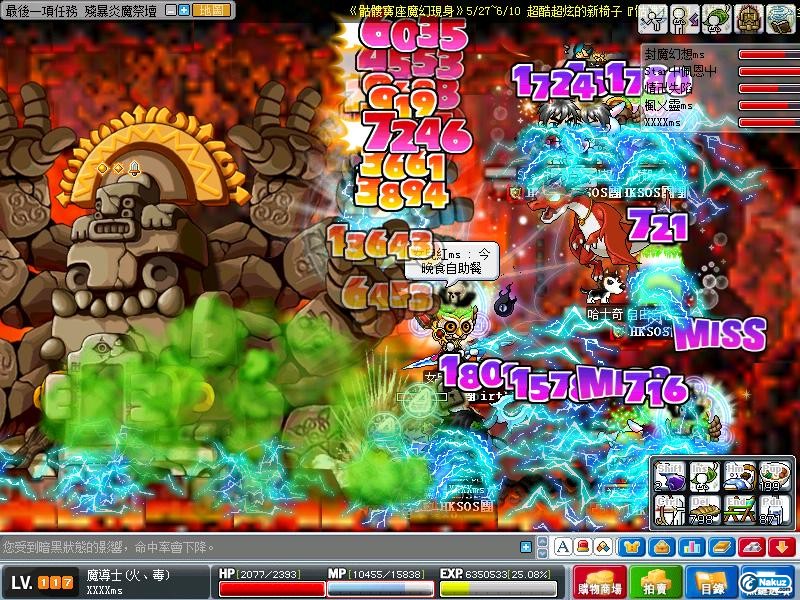The width and height of the screenshot is (800, 600).
Task: Click the husky pet 哈士奇
Action: (x=605, y=289)
